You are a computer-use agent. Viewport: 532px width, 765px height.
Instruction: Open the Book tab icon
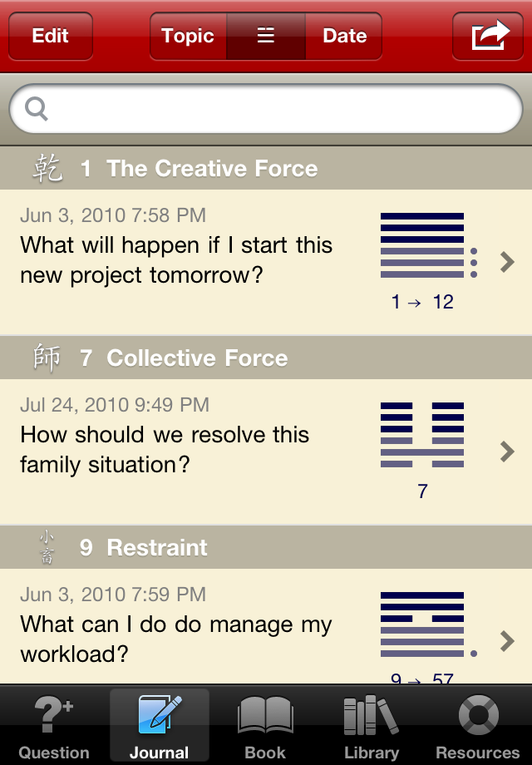pyautogui.click(x=265, y=715)
